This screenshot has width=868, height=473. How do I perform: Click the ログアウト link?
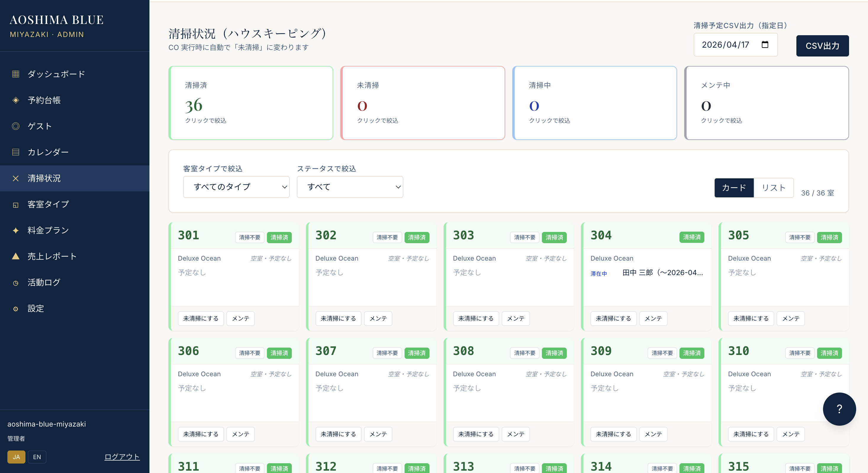pos(122,457)
